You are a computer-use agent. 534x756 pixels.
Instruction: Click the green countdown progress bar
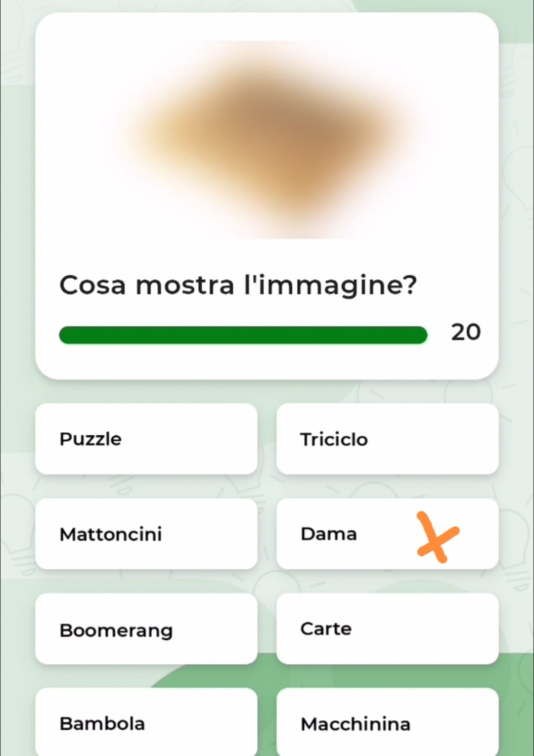(x=243, y=335)
